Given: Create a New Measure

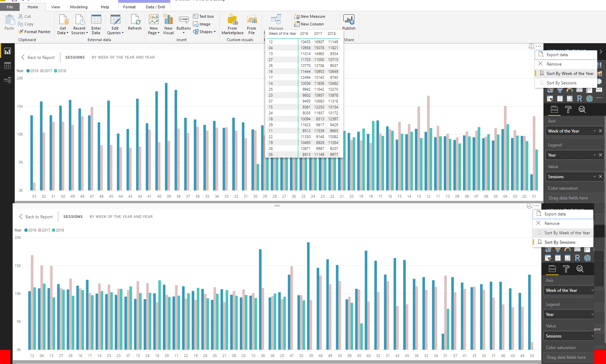Looking at the screenshot, I should tap(309, 16).
